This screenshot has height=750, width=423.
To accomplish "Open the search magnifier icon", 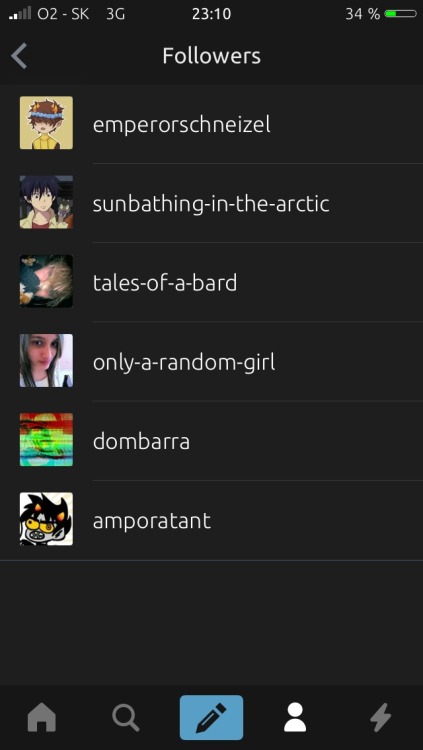I will 126,718.
